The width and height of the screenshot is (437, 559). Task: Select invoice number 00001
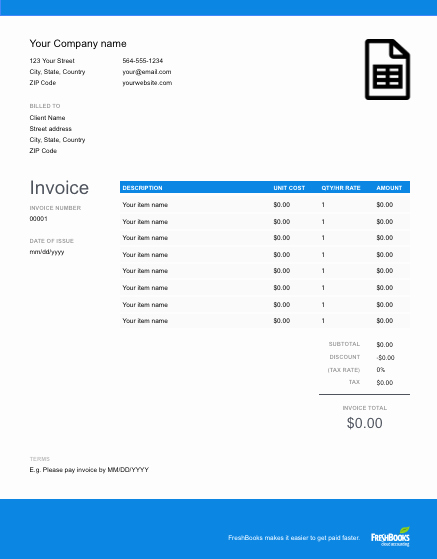click(x=38, y=219)
